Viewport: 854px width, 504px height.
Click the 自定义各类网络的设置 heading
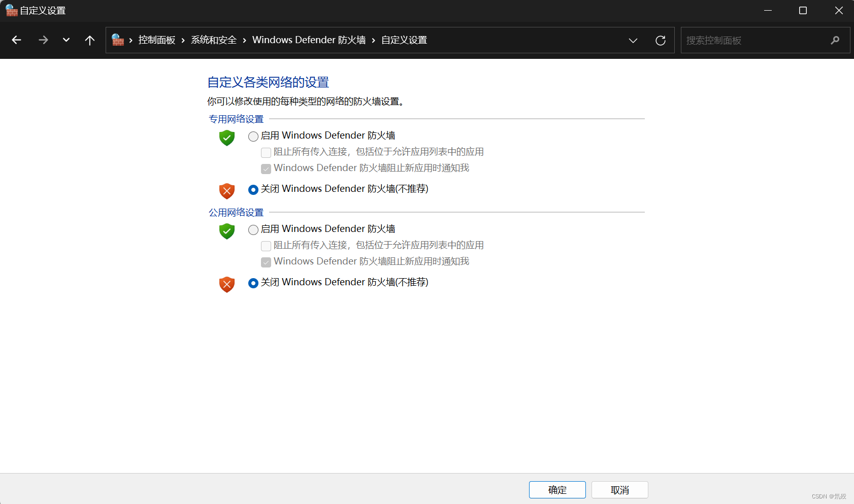(268, 82)
